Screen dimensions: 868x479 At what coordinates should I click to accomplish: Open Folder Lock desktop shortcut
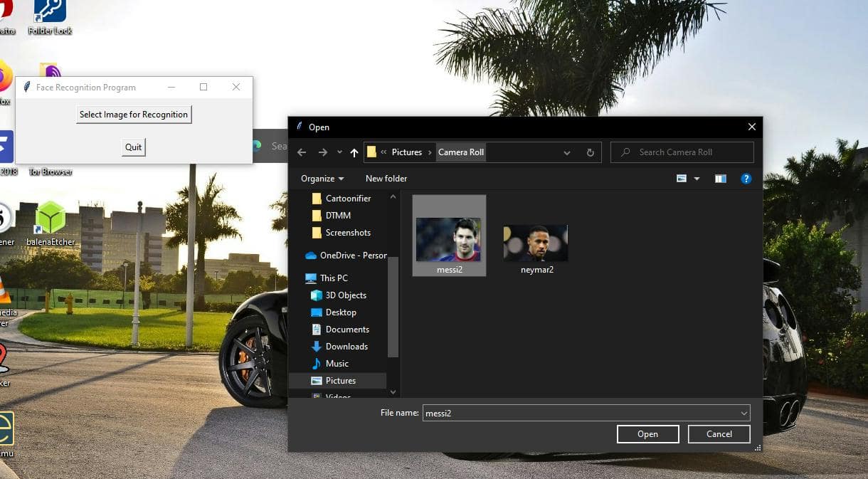click(x=50, y=17)
